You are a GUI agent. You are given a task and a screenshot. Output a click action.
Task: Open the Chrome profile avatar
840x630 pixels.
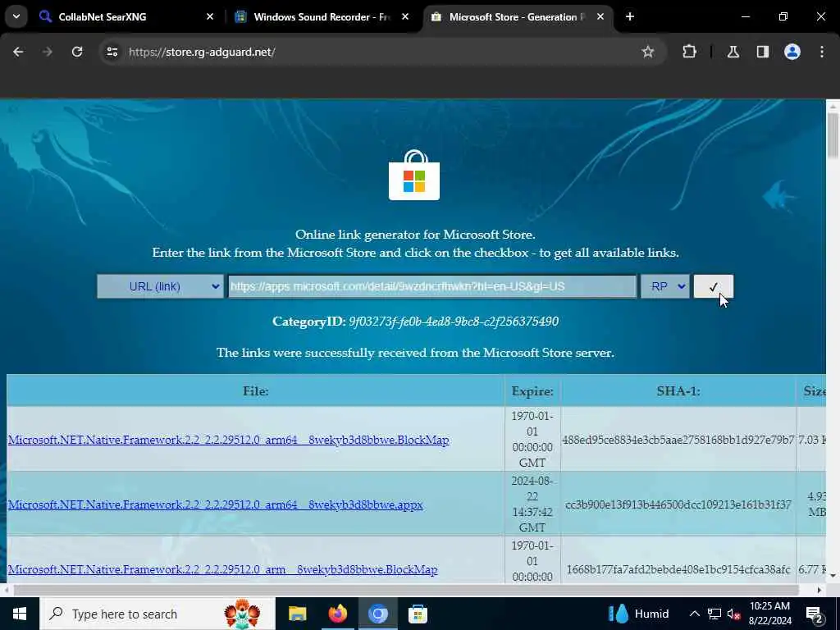(792, 52)
